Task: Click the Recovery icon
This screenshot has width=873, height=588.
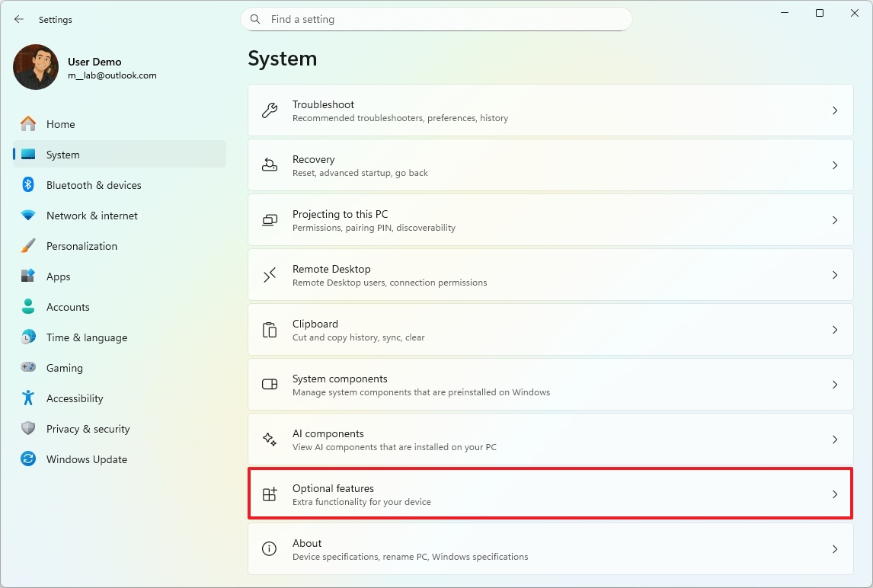Action: click(x=270, y=165)
